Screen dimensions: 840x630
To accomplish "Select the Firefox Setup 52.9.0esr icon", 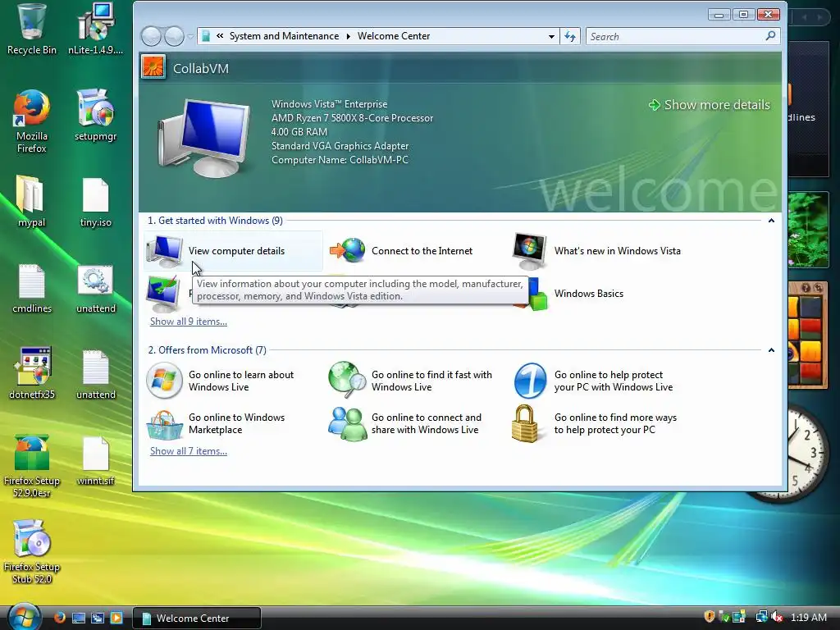I will click(x=32, y=466).
